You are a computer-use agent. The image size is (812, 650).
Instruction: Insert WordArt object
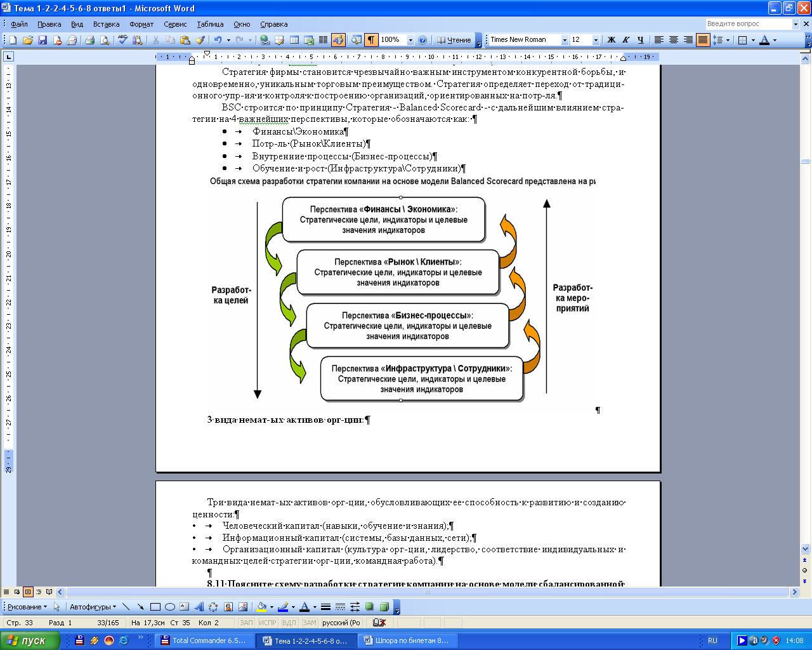coord(199,607)
